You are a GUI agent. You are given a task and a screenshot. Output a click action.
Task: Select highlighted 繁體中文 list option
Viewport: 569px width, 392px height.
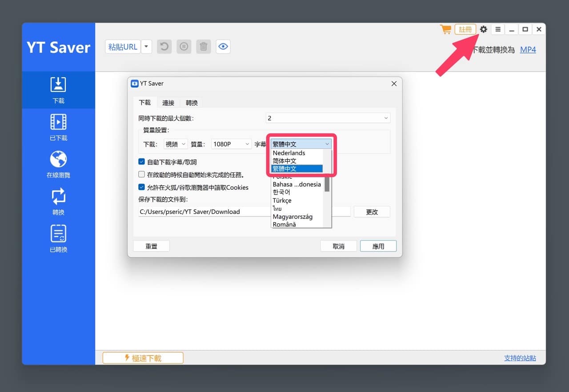click(297, 169)
